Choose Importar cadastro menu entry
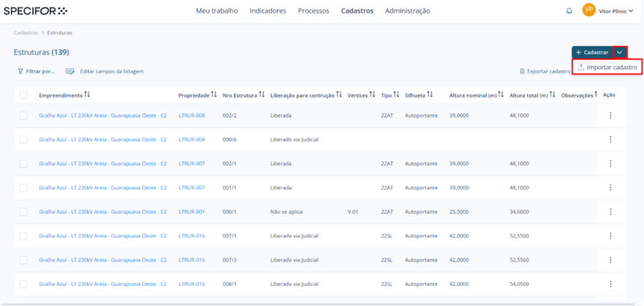The image size is (644, 306). coord(607,67)
